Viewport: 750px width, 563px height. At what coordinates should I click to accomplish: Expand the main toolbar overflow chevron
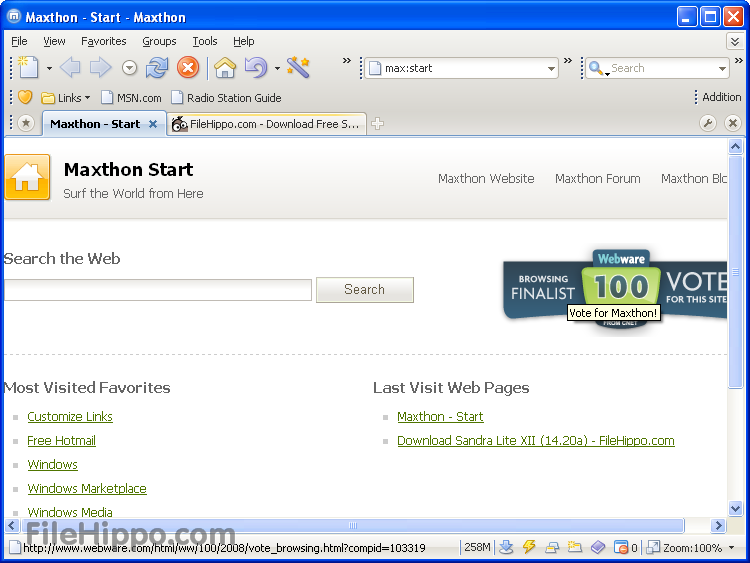pyautogui.click(x=346, y=61)
